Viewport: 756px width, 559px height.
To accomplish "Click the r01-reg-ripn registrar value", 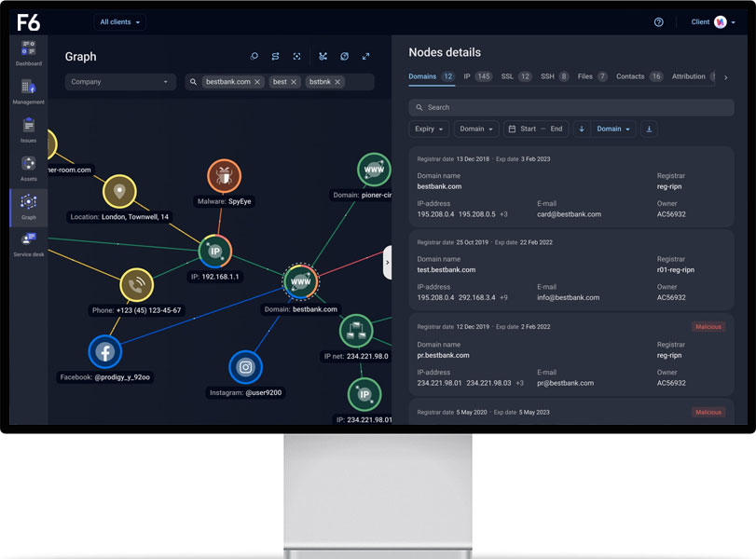I will (x=676, y=270).
